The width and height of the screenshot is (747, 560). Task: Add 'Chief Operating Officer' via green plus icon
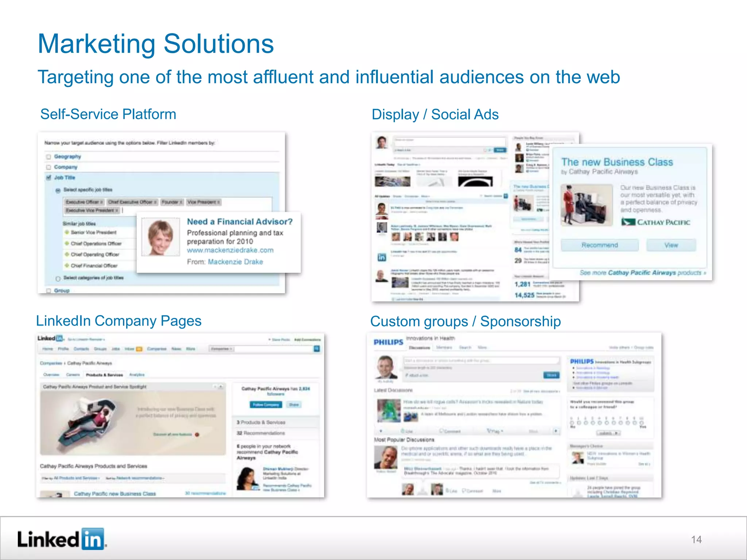coord(67,254)
